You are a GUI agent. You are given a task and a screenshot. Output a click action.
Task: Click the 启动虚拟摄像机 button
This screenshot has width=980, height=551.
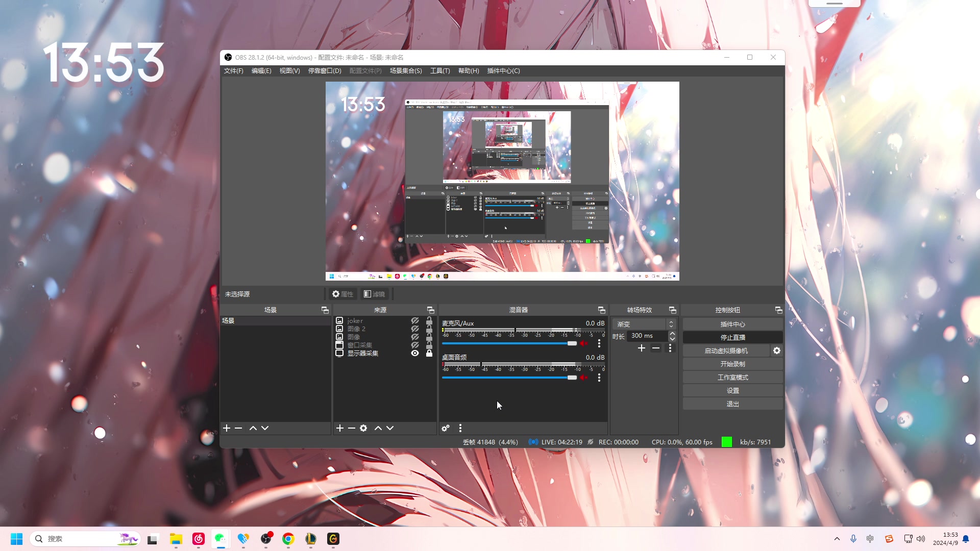(x=726, y=350)
